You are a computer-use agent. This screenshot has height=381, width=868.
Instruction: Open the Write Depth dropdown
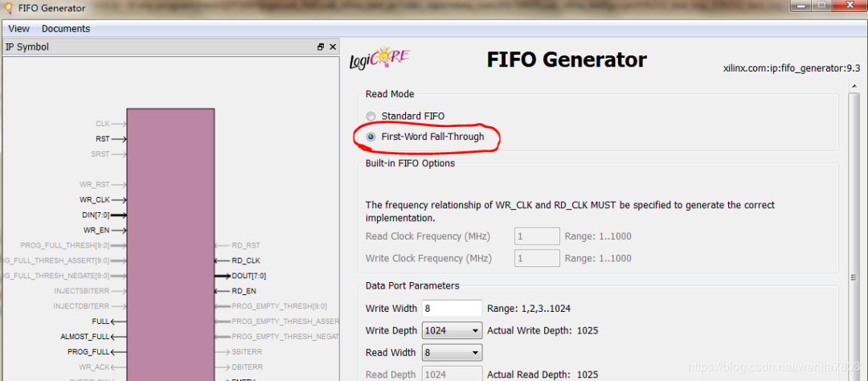point(476,330)
